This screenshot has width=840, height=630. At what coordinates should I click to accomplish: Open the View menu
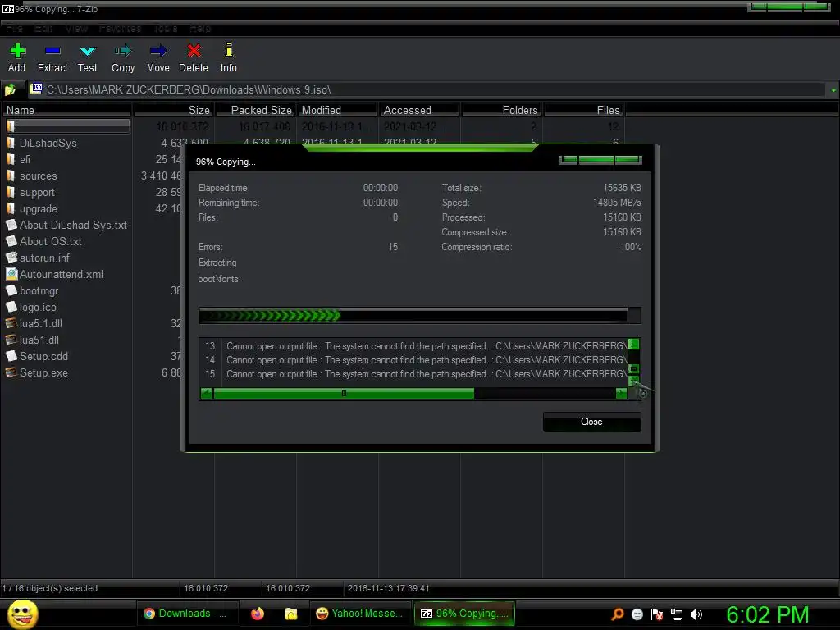pyautogui.click(x=76, y=29)
